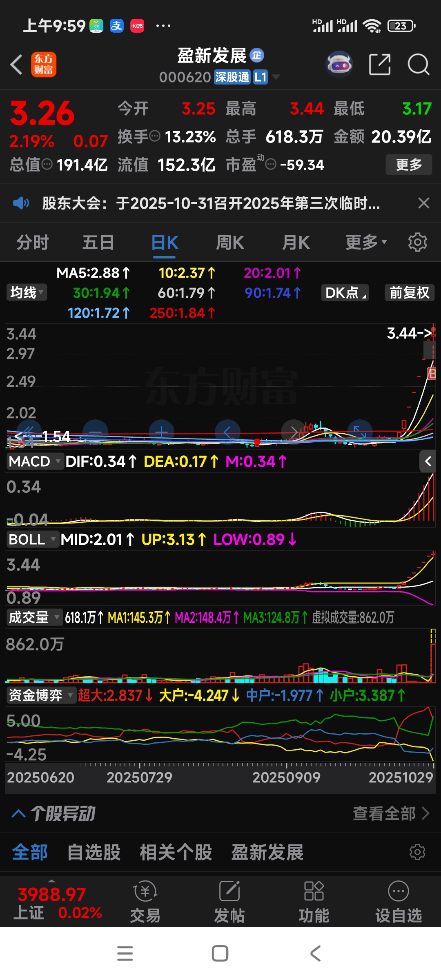Switch to 月K chart tab
The height and width of the screenshot is (980, 441).
tap(296, 242)
